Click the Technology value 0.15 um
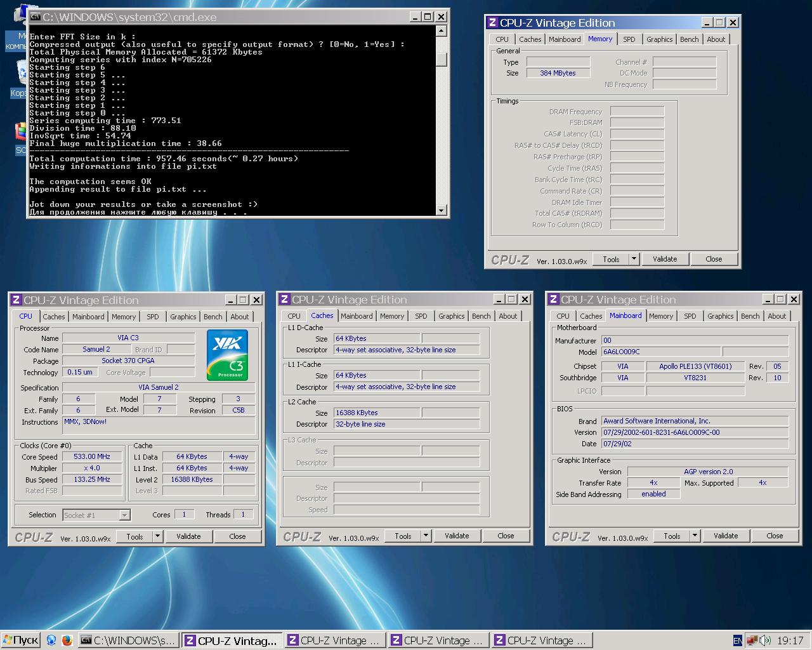 pyautogui.click(x=80, y=372)
